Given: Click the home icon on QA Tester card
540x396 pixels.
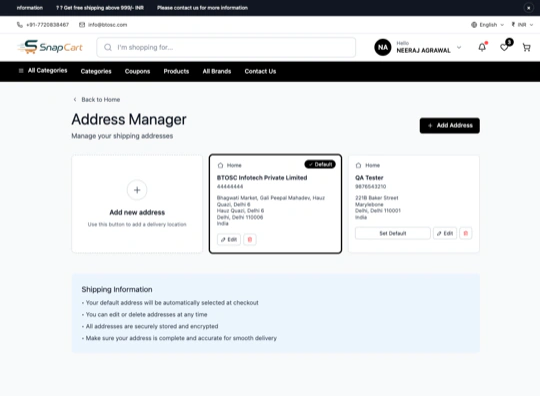Looking at the screenshot, I should point(359,165).
